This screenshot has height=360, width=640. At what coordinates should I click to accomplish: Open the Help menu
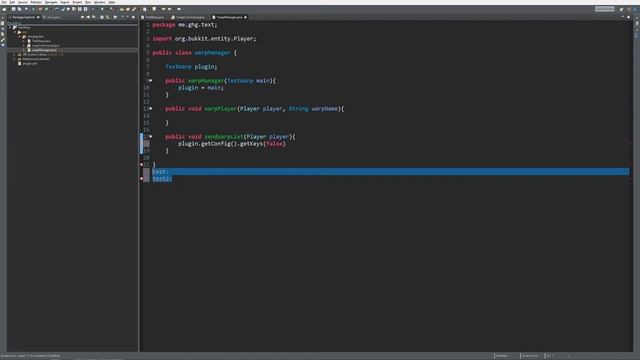coord(111,2)
